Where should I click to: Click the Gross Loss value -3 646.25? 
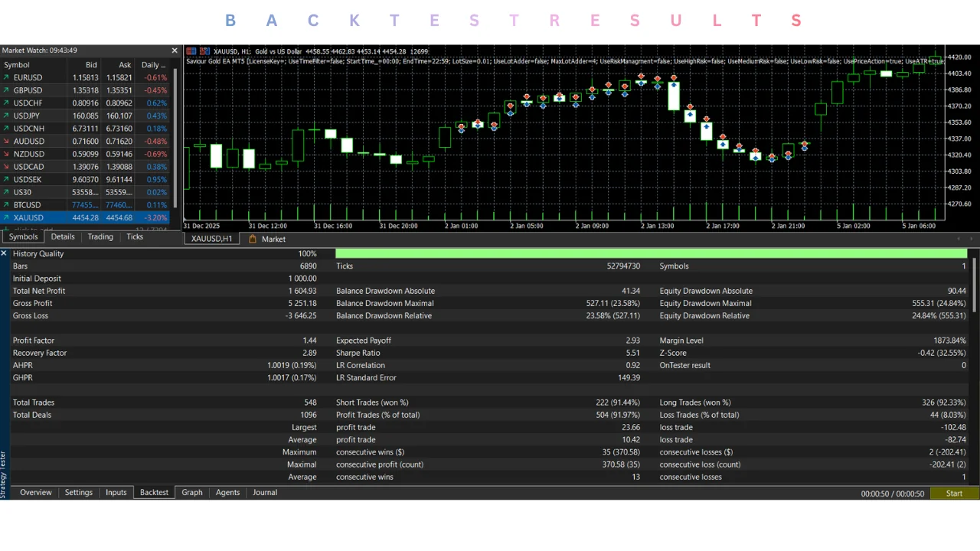[x=301, y=315]
